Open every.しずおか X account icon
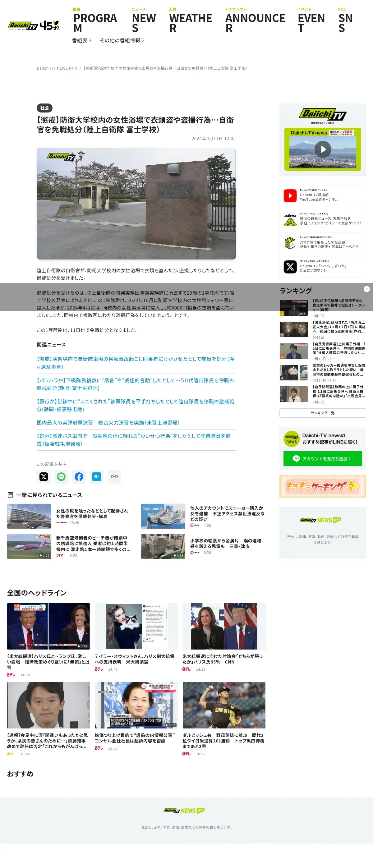The height and width of the screenshot is (868, 373). [x=290, y=267]
